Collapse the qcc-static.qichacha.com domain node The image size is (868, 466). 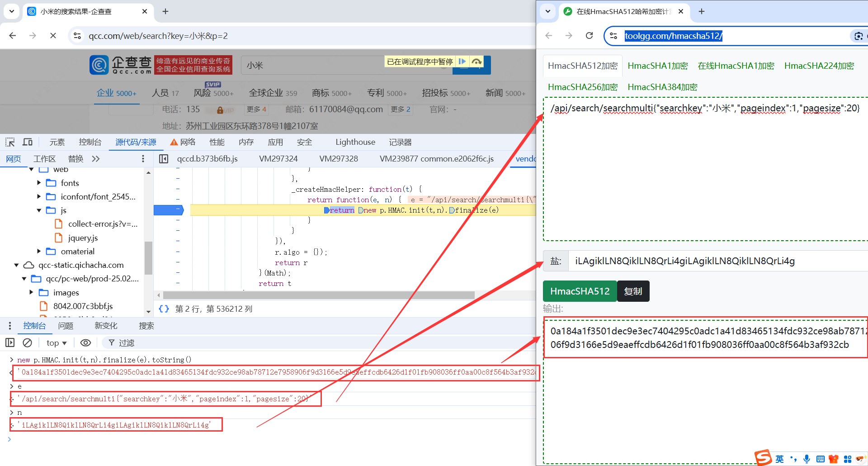pos(16,265)
